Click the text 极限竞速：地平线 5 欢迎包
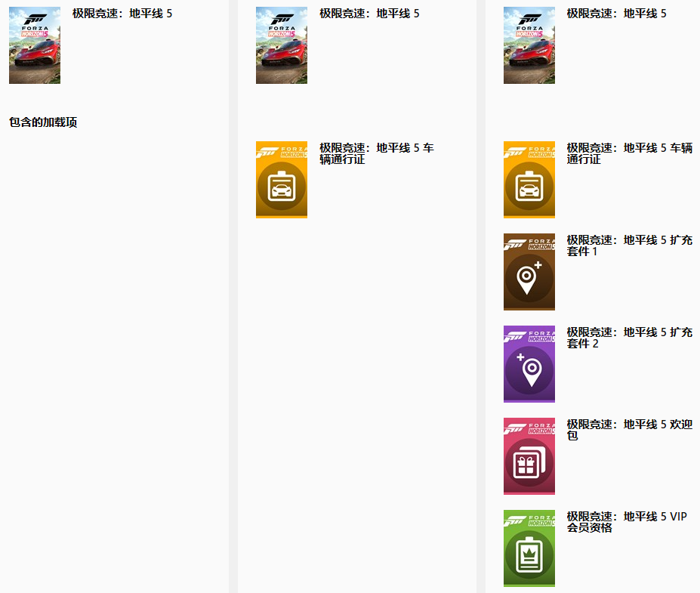 (630, 430)
